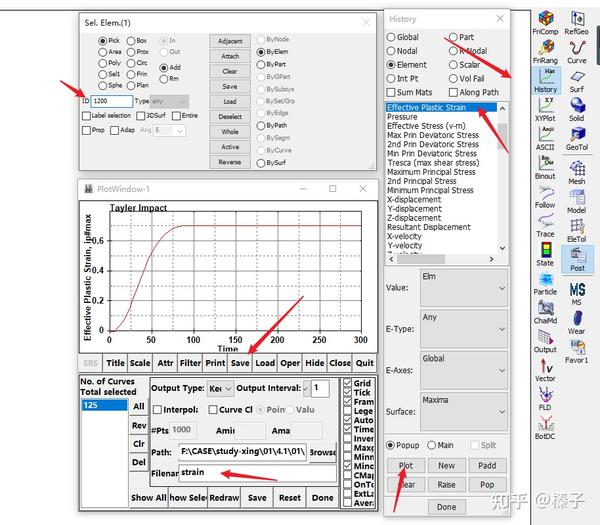Open the History tool icon
Screen dimensions: 600x525
(x=546, y=80)
